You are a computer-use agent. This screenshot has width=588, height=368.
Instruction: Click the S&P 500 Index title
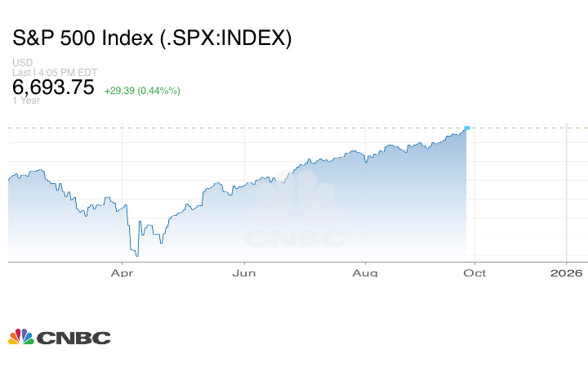pos(152,38)
